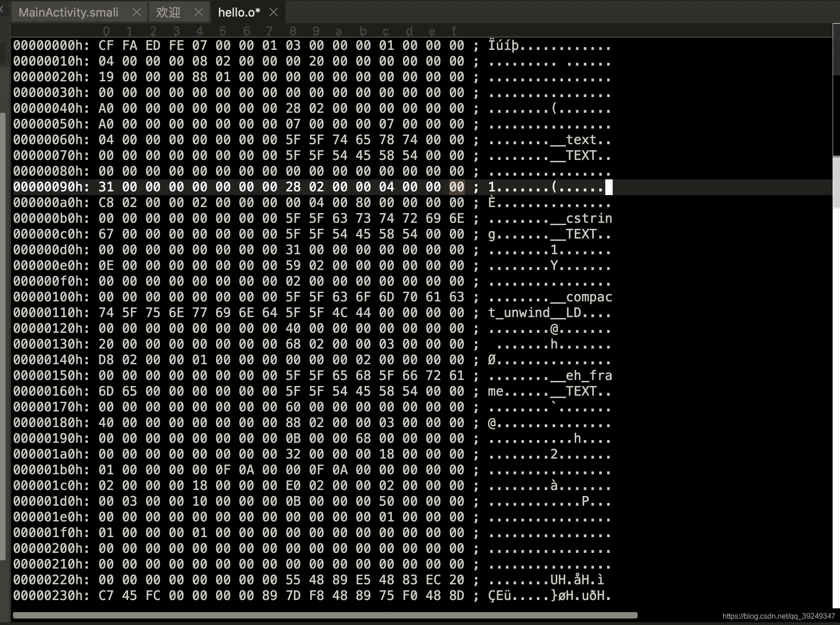Click ASCII text ÇEü in row 00000230h

pos(499,595)
